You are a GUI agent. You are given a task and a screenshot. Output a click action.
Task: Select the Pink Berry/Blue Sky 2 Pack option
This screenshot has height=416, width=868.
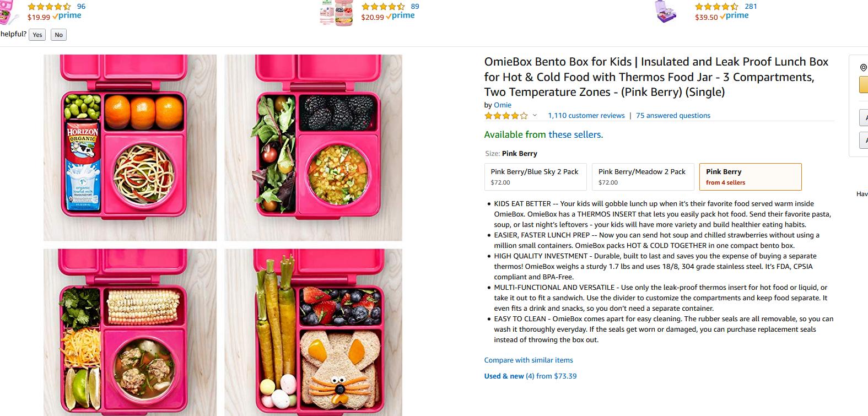pyautogui.click(x=535, y=177)
